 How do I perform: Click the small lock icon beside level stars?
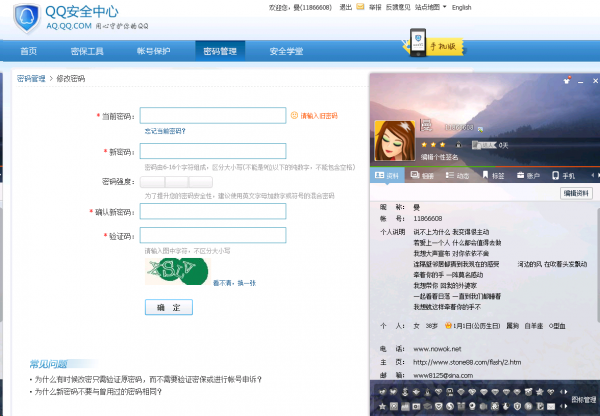pos(458,145)
